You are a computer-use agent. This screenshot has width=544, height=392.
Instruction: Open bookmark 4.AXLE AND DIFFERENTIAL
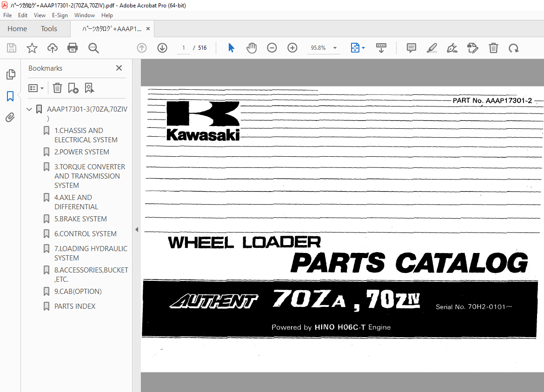[76, 202]
